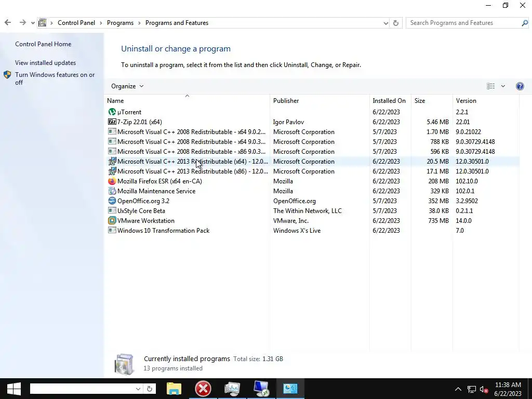Click the 7-Zip program icon

click(x=112, y=122)
